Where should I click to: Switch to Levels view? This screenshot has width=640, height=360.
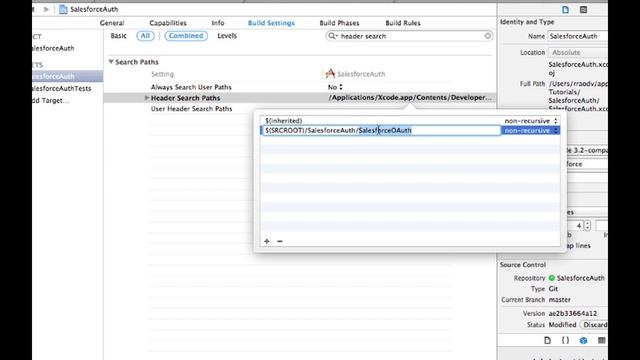point(227,36)
